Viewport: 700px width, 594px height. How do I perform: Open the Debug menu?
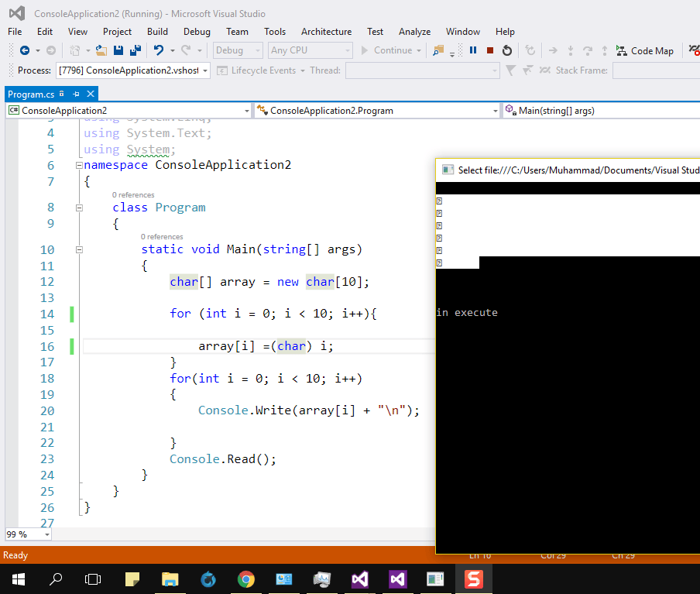point(197,32)
